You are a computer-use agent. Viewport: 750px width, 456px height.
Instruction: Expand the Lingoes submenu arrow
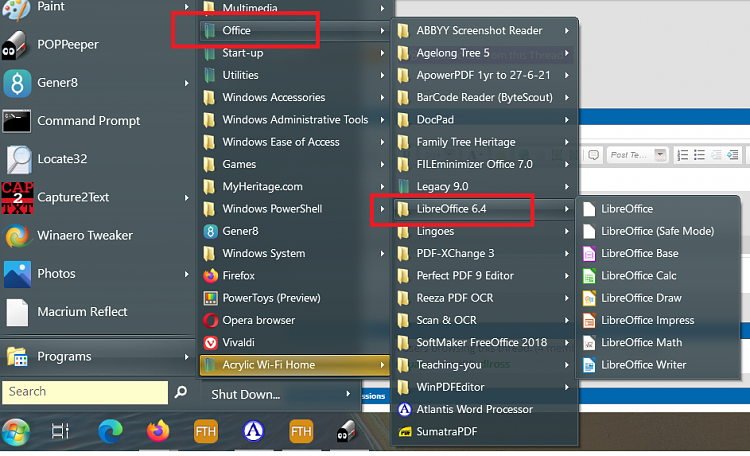[567, 231]
